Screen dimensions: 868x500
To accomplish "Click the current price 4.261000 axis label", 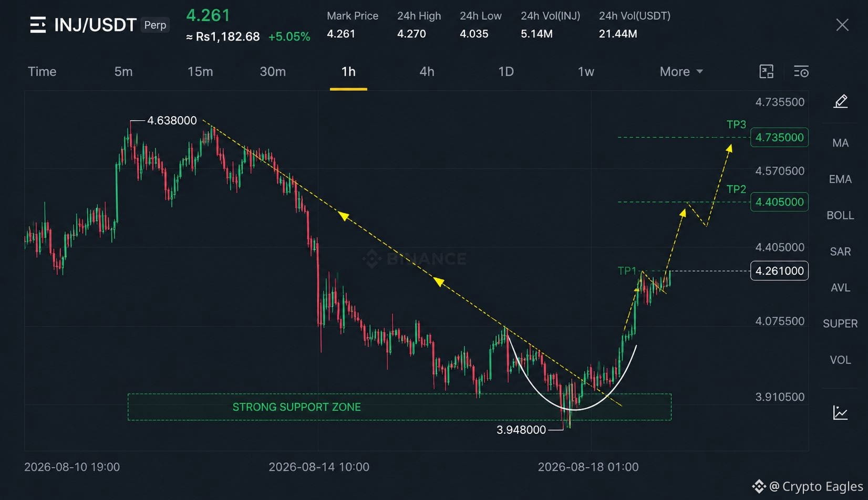I will 779,271.
